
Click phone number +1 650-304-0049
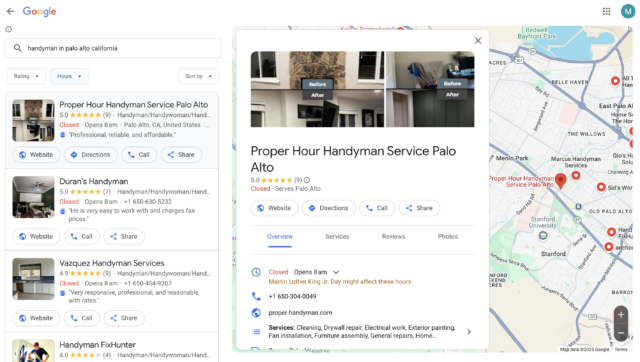tap(292, 297)
